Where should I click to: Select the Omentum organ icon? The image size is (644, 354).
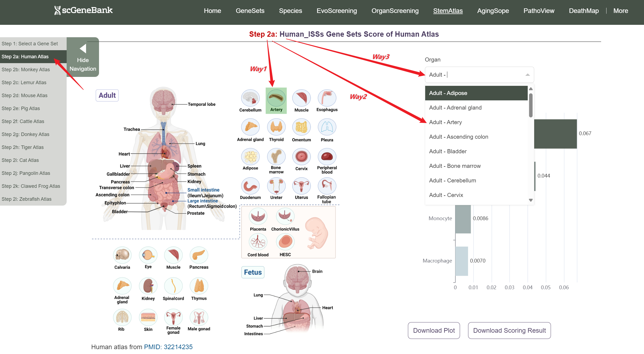pyautogui.click(x=301, y=127)
